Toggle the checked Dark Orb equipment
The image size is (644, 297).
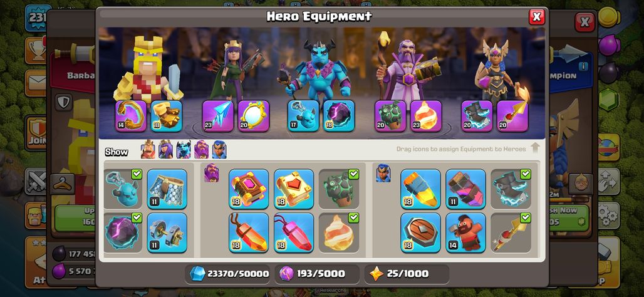tap(123, 232)
